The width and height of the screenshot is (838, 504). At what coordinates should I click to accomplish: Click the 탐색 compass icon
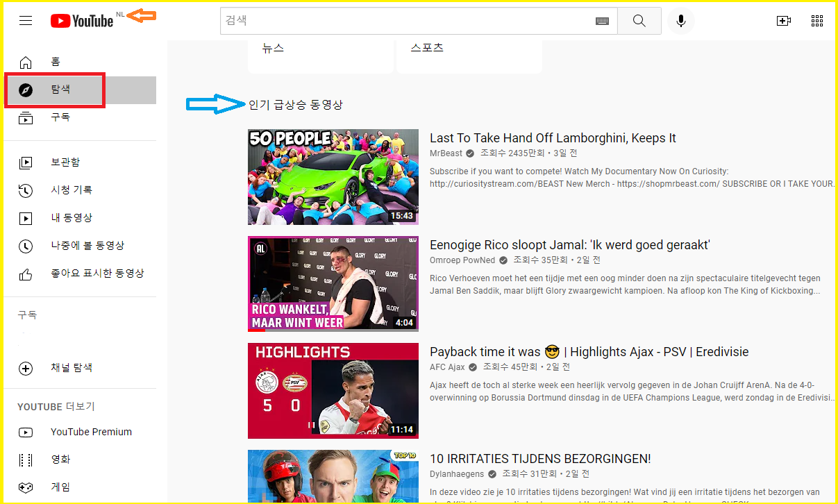(26, 90)
